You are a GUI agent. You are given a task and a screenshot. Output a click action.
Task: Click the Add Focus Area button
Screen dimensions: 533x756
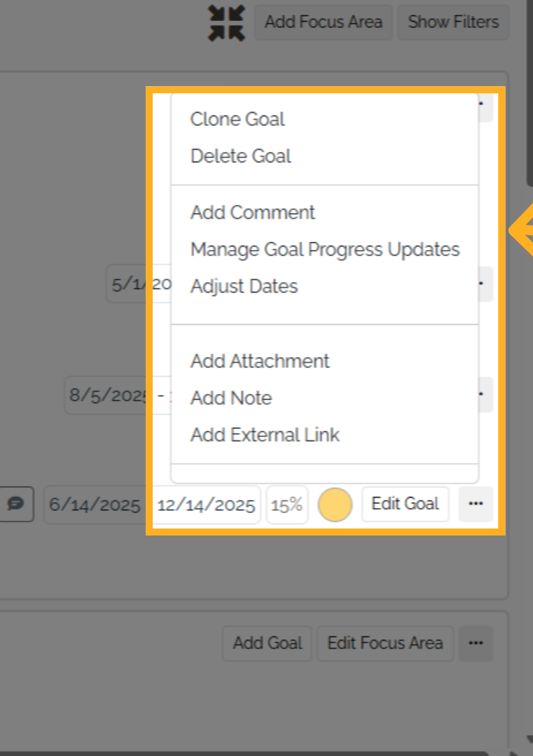click(324, 22)
